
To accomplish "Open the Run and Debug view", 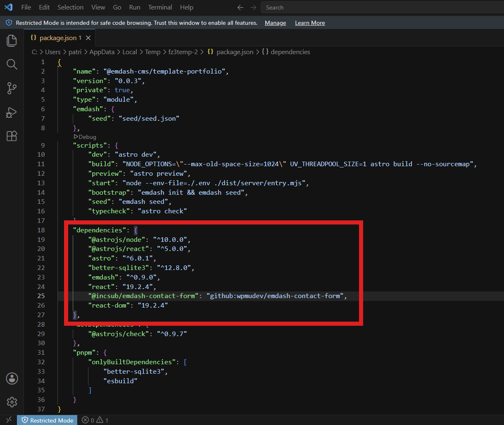I will pos(12,112).
